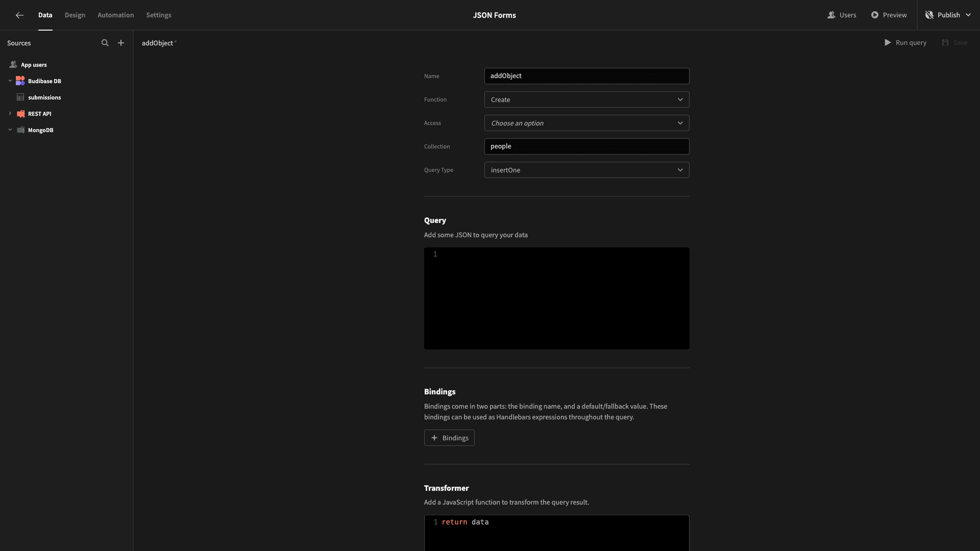Screen dimensions: 980x551
Task: Collapse the MongoDB tree node
Action: pos(10,130)
